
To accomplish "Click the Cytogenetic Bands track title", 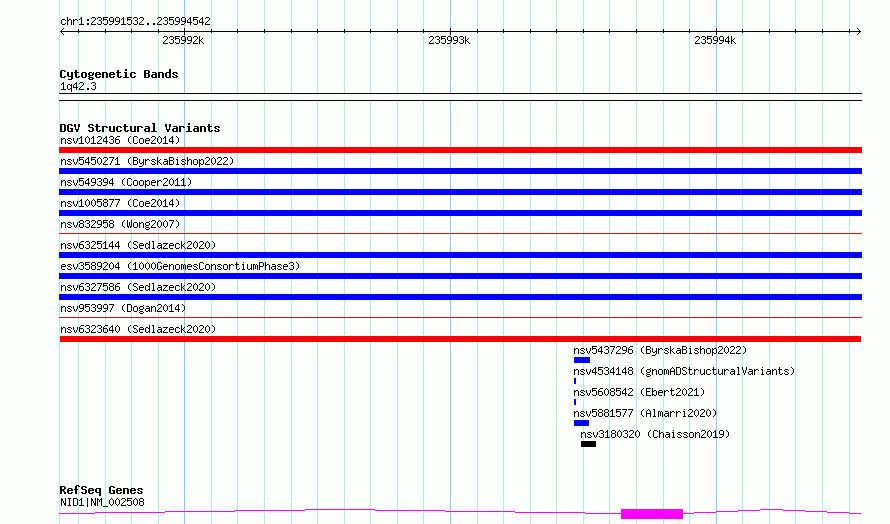I will pos(119,74).
